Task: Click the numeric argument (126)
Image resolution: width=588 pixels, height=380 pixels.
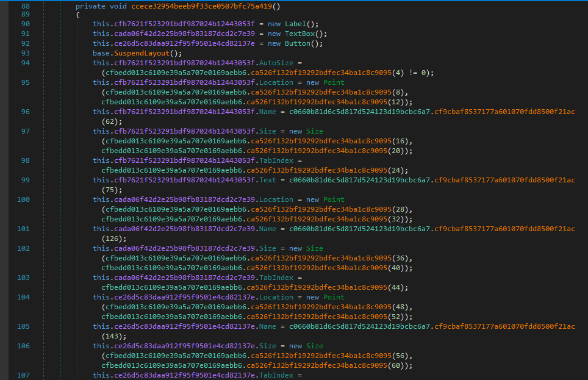Action: point(112,238)
